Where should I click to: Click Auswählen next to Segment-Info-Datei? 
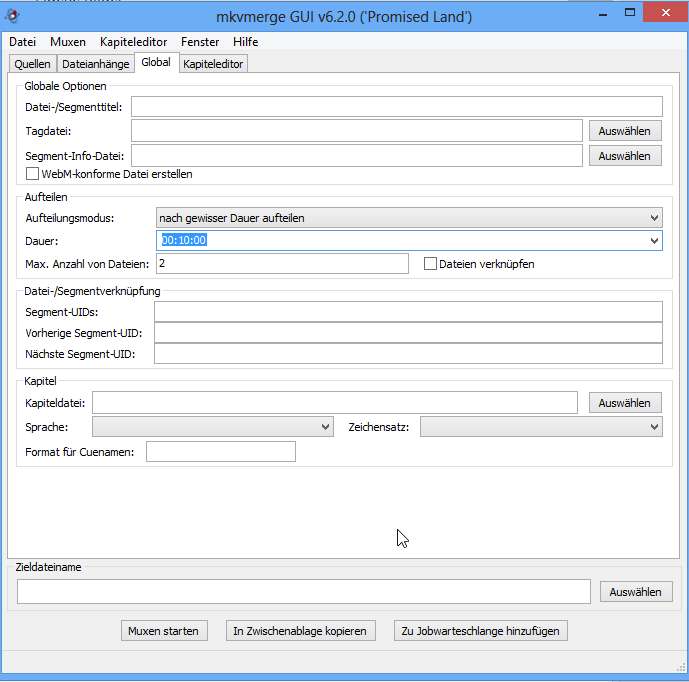625,156
